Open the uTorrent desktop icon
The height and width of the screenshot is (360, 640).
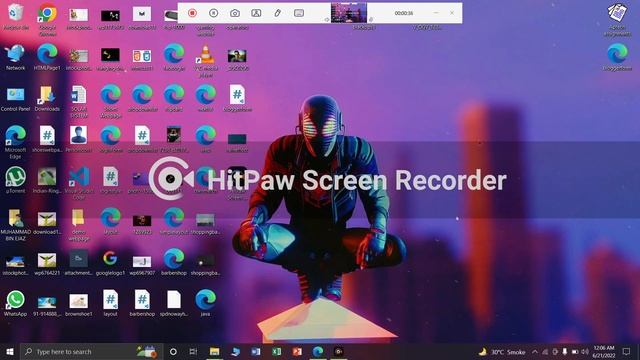click(x=16, y=180)
